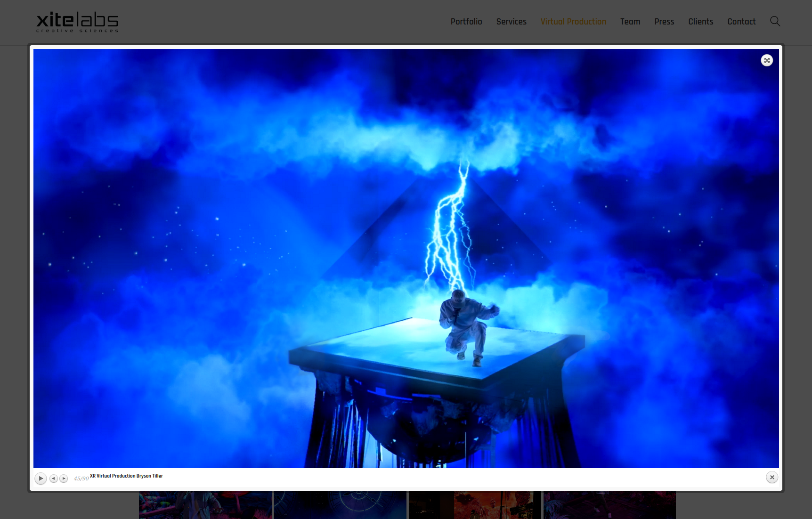Expand lightbox image to fullscreen
Viewport: 812px width, 519px height.
point(767,60)
